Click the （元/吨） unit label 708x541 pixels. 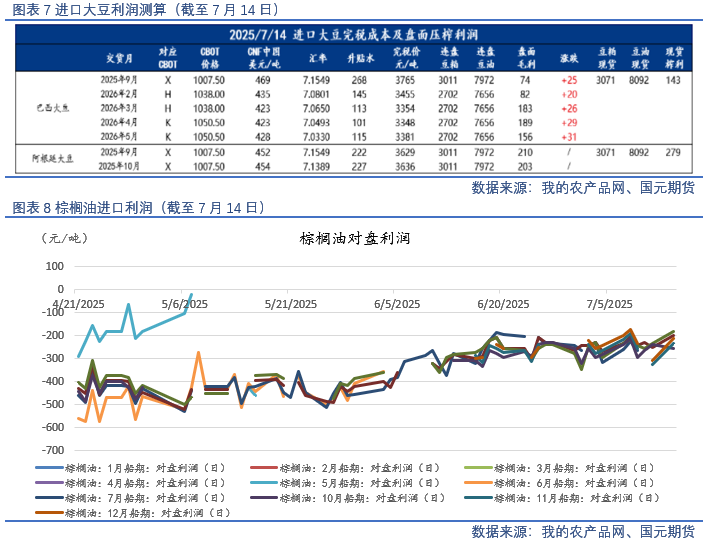pos(65,238)
